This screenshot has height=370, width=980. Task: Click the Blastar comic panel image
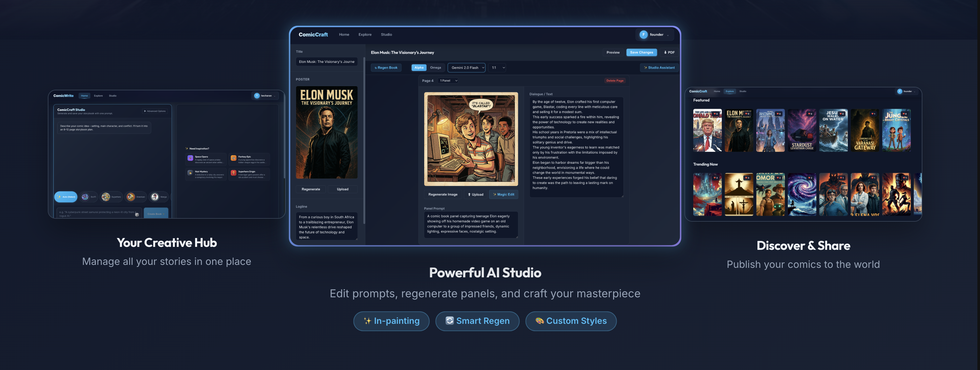coord(471,139)
